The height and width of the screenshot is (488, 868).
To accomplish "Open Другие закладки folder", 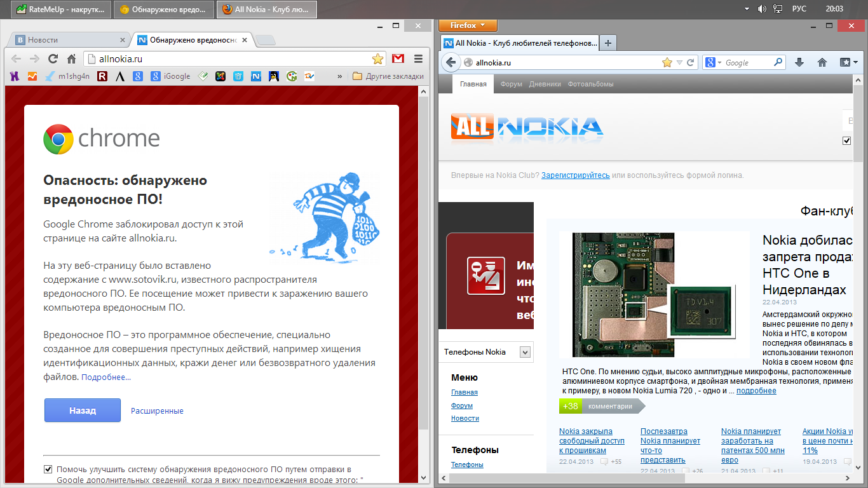I will (x=388, y=76).
